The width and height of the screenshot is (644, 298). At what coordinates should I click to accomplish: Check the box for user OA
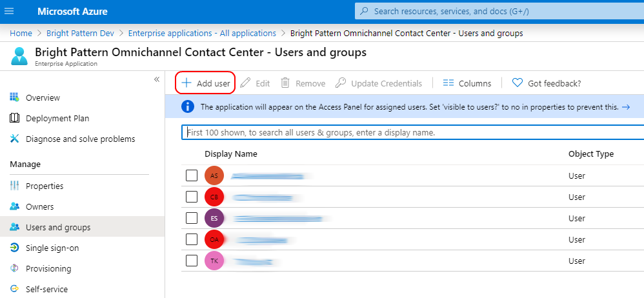click(192, 240)
